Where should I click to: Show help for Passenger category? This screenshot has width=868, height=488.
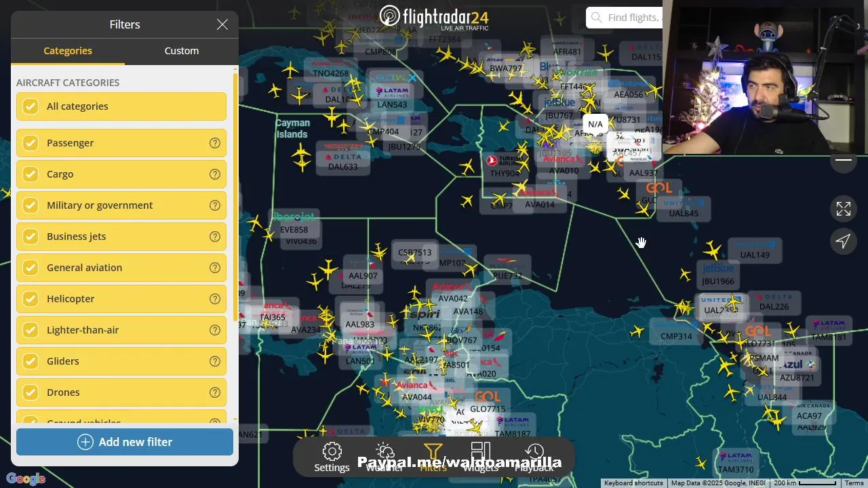tap(215, 143)
